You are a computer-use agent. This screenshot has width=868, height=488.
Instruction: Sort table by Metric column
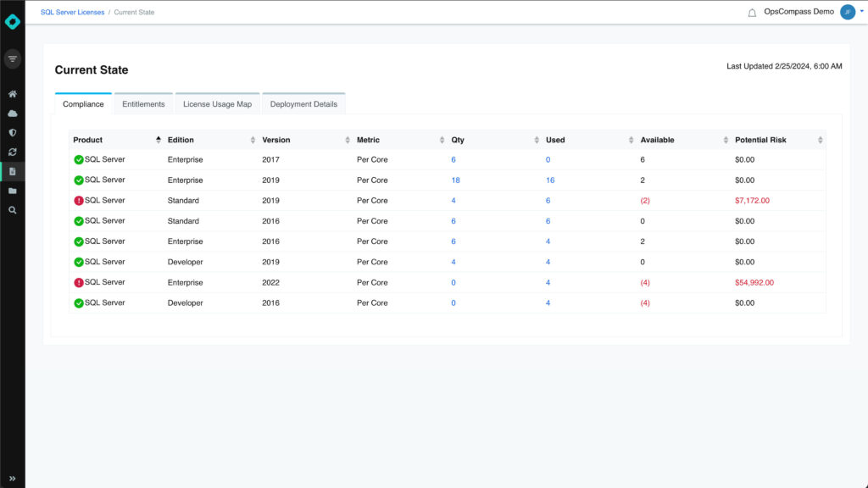pos(442,140)
